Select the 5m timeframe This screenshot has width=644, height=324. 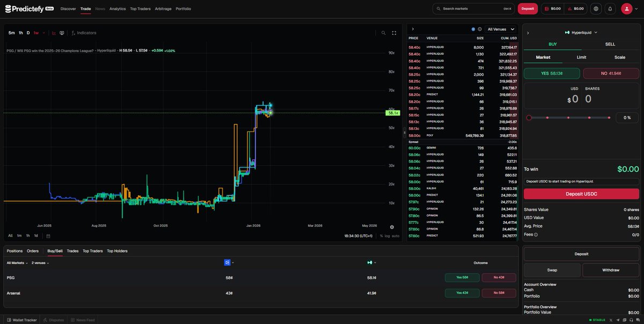(11, 33)
